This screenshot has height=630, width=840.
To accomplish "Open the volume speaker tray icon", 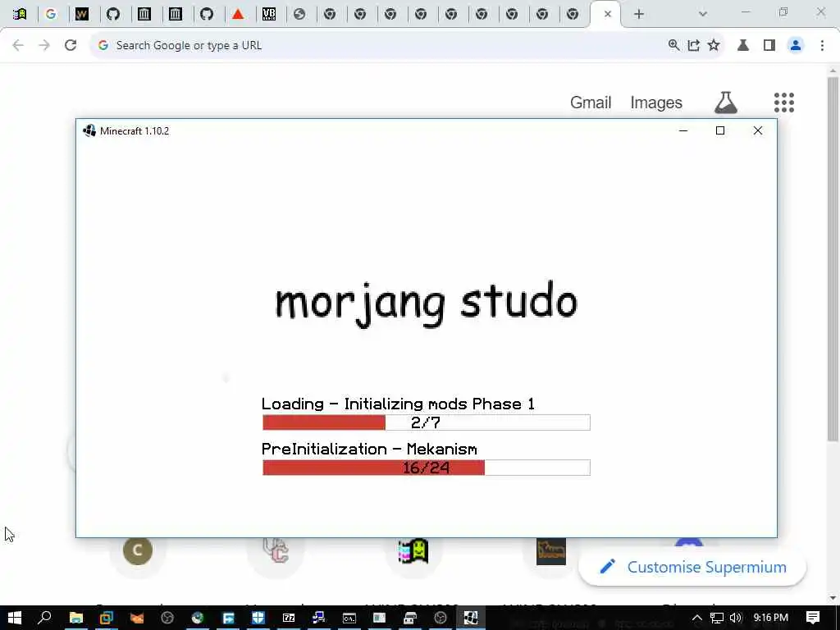I will (736, 618).
